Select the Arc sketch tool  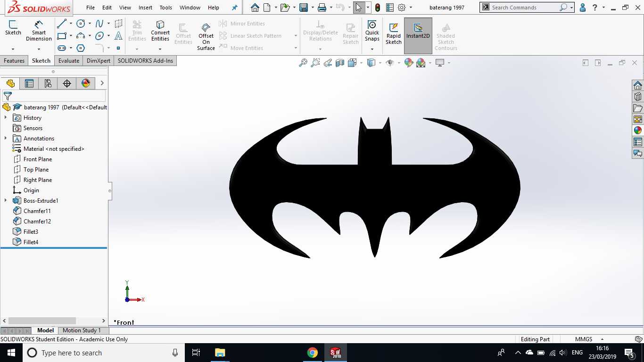pyautogui.click(x=81, y=36)
